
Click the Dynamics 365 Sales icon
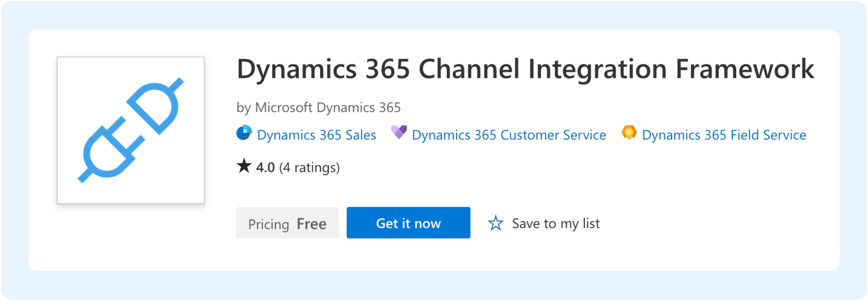point(244,133)
